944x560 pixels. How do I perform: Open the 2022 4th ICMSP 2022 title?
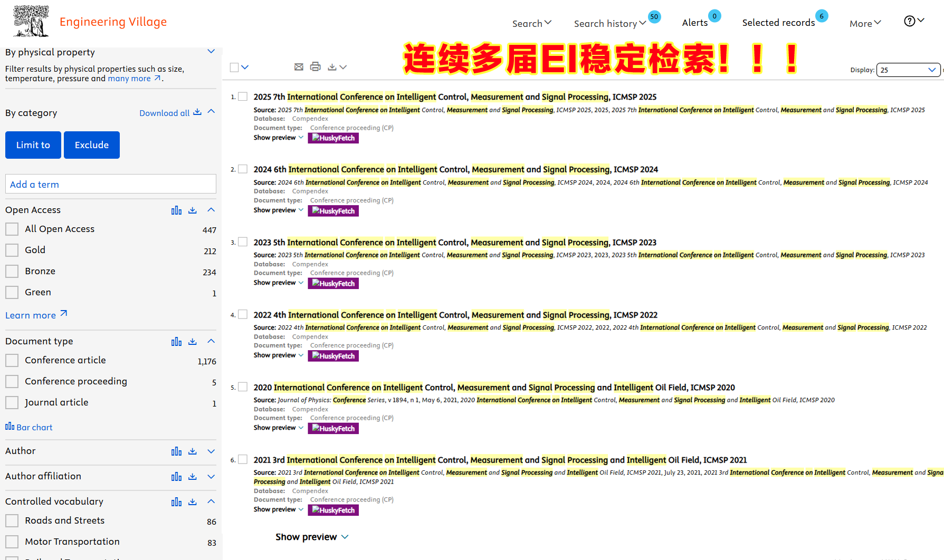pyautogui.click(x=455, y=315)
